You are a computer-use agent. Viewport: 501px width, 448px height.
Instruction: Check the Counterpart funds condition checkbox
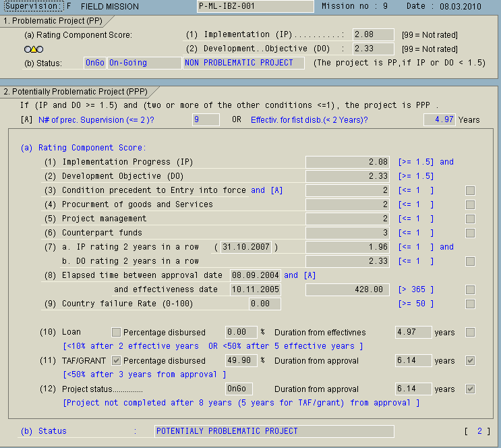click(470, 233)
